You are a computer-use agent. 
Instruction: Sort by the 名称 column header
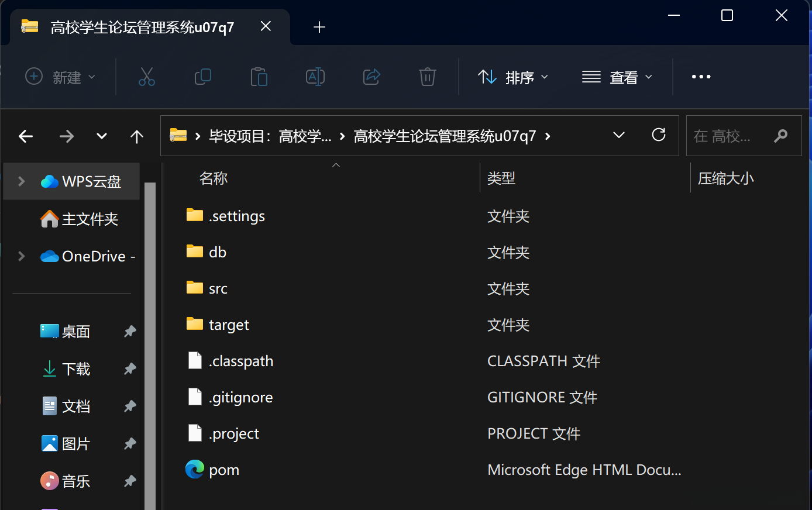coord(214,178)
